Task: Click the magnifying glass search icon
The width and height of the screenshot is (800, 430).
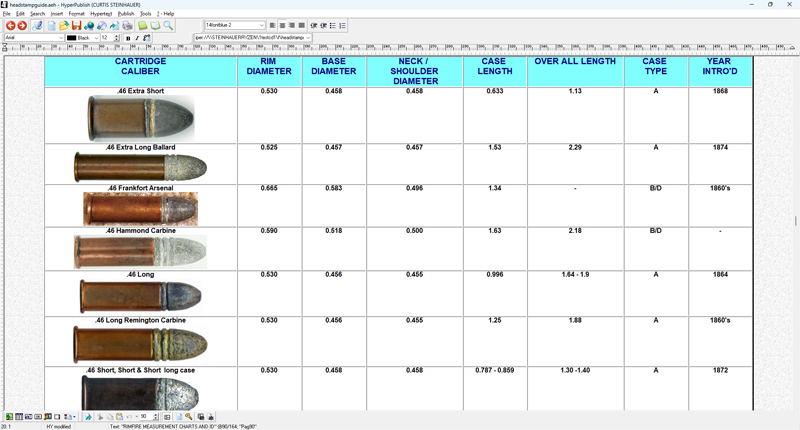Action: [168, 26]
